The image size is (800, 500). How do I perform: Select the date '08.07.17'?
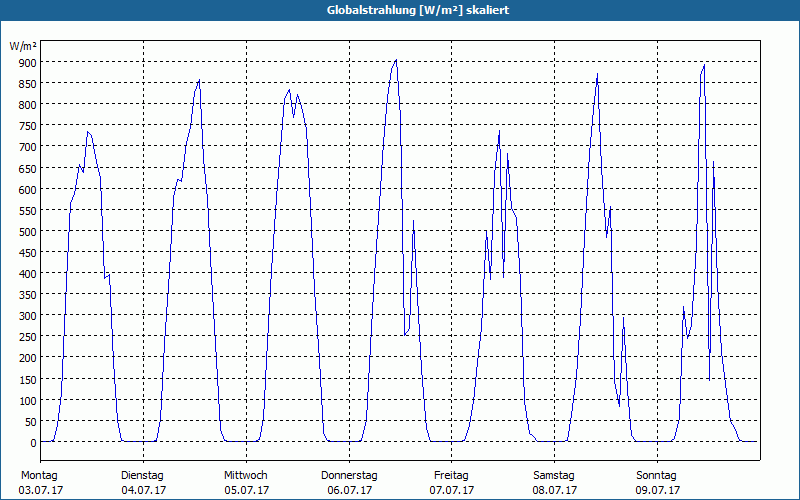pos(555,490)
